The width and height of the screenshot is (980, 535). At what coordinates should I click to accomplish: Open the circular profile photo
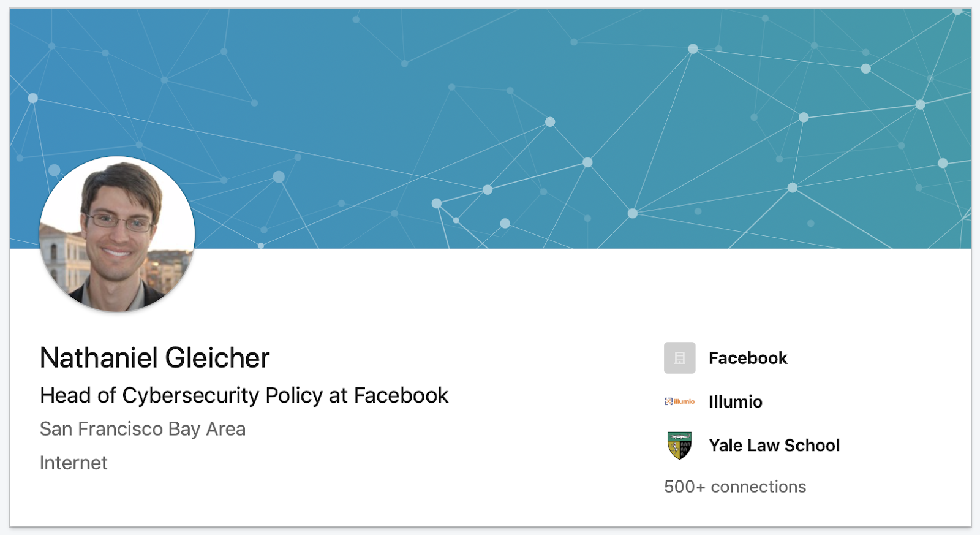click(x=117, y=234)
